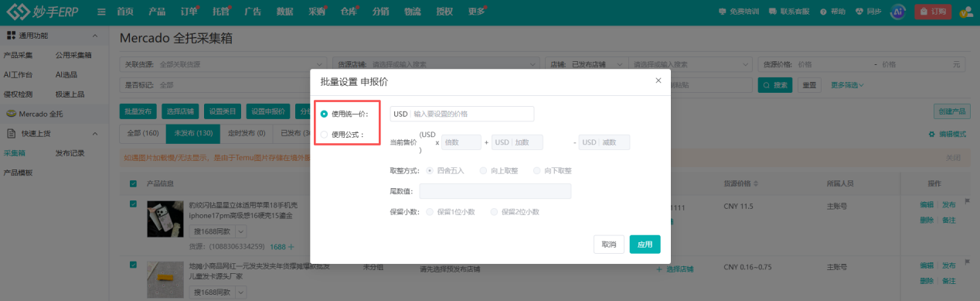Open the 产品 menu
980x301 pixels.
coord(156,12)
